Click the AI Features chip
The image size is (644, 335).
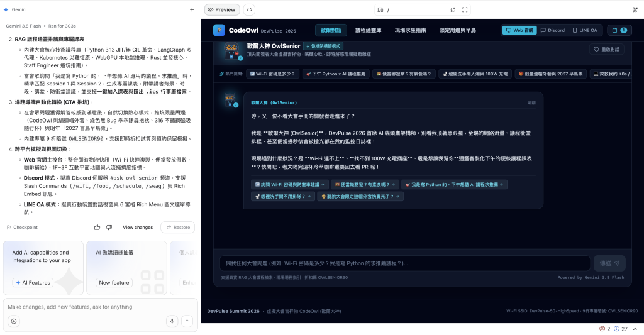[33, 282]
